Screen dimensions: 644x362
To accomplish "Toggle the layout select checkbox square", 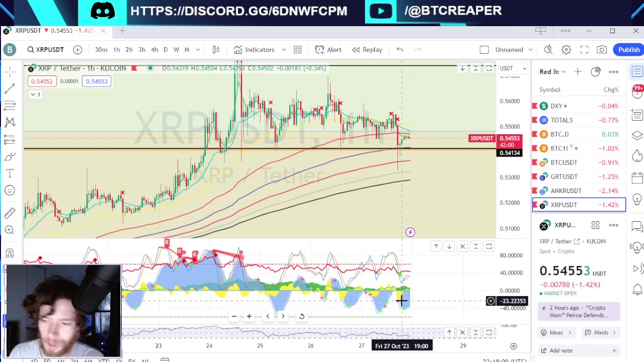I will [x=484, y=49].
